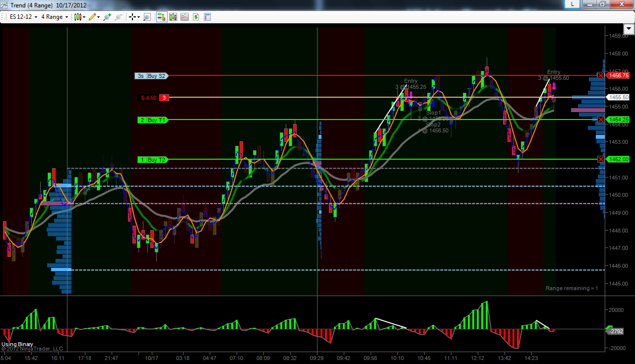This screenshot has width=635, height=364.
Task: Select the Buy T2 target order label
Action: pyautogui.click(x=158, y=160)
